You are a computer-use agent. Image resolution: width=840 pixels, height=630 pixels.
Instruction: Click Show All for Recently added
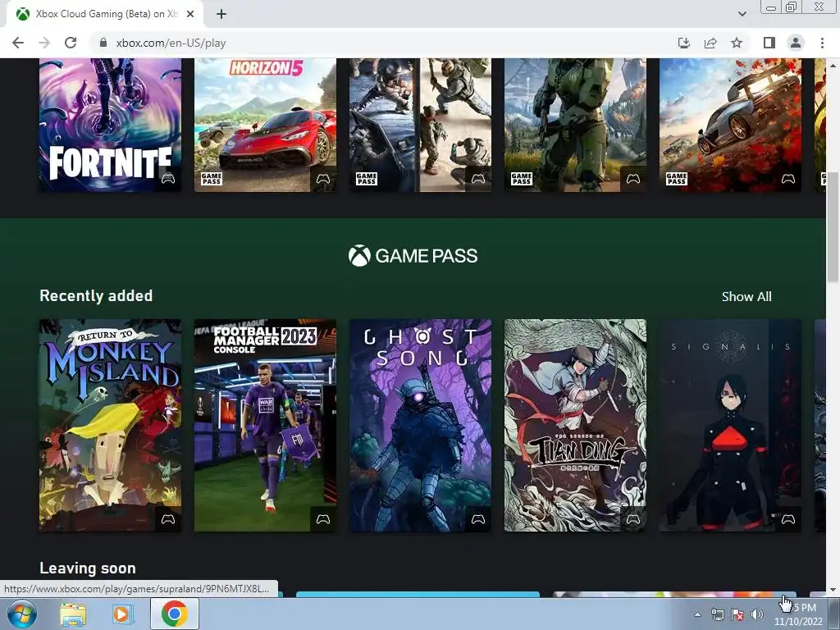(x=746, y=296)
